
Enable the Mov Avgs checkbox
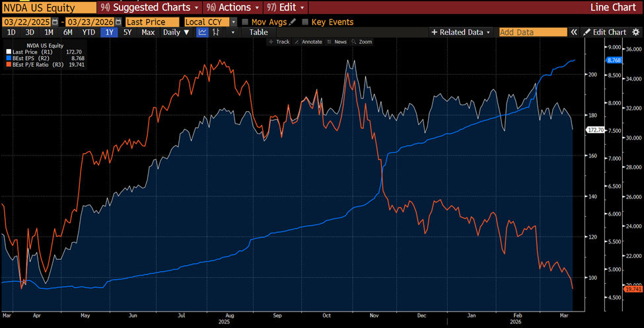(246, 22)
